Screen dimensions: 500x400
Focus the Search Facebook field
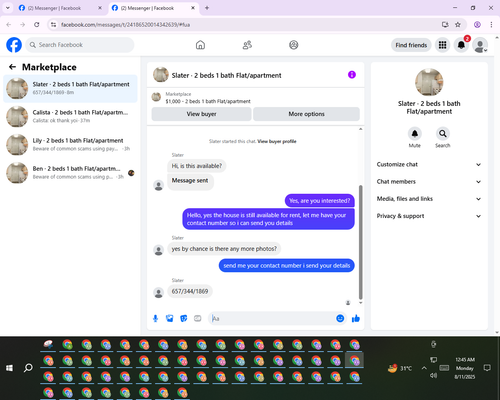pyautogui.click(x=80, y=45)
